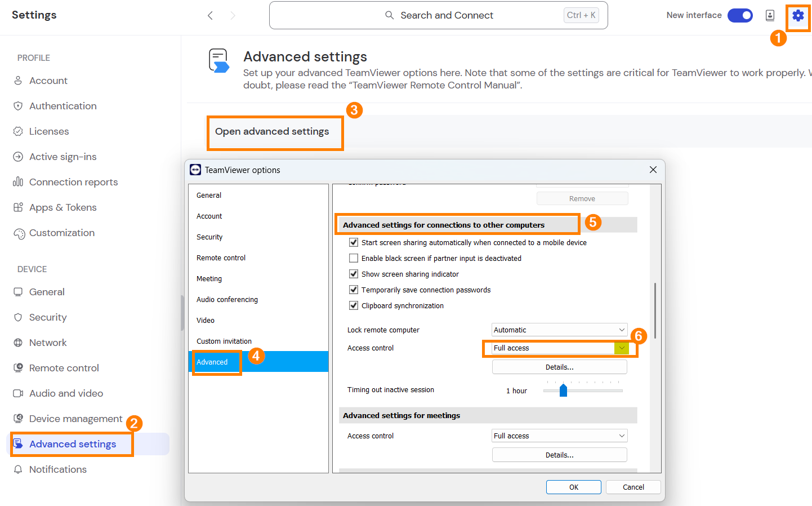812x506 pixels.
Task: Click OK in TeamViewer options
Action: [574, 487]
